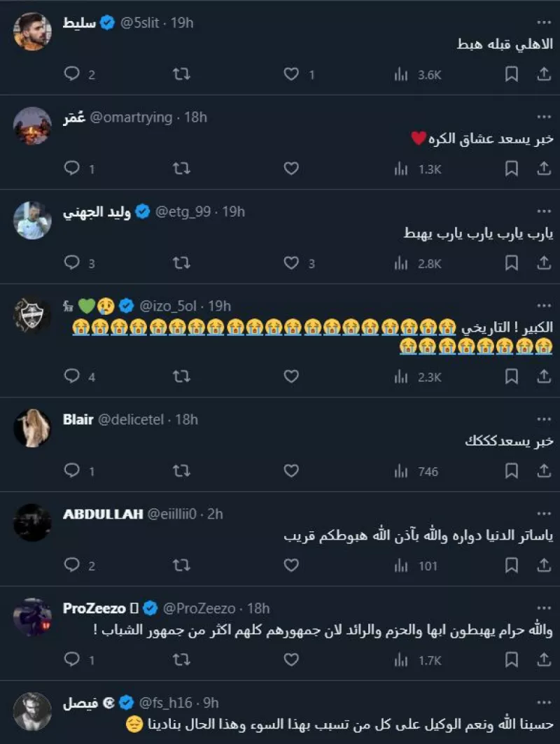Bookmark the crying-emoji reply by @izo_5ol
Screen dimensions: 560x744
511,376
